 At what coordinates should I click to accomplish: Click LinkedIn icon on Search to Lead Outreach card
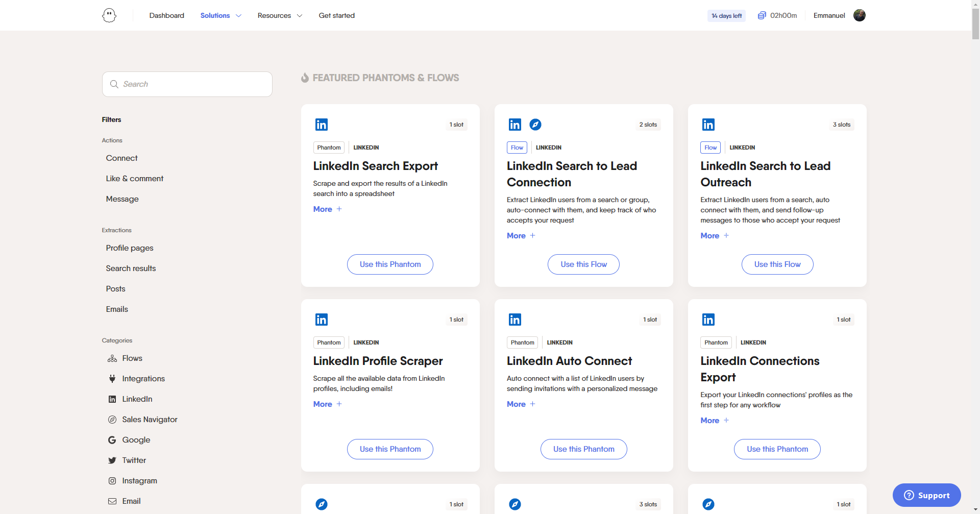(708, 125)
